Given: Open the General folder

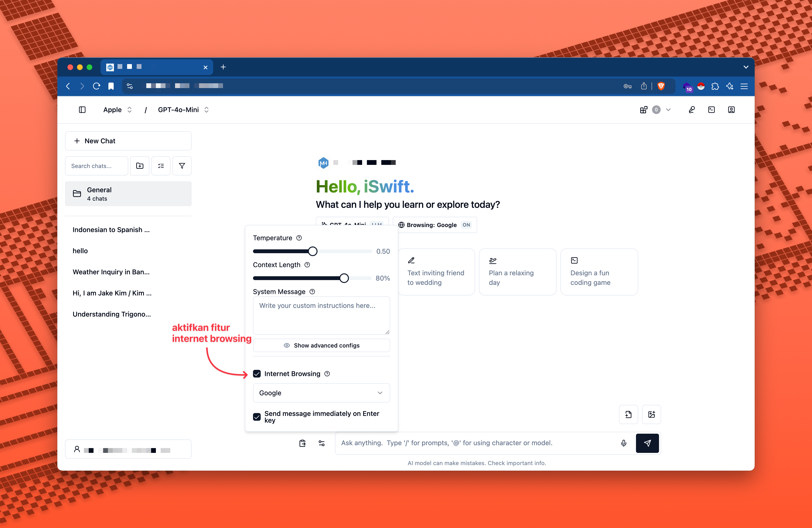Looking at the screenshot, I should pyautogui.click(x=128, y=194).
